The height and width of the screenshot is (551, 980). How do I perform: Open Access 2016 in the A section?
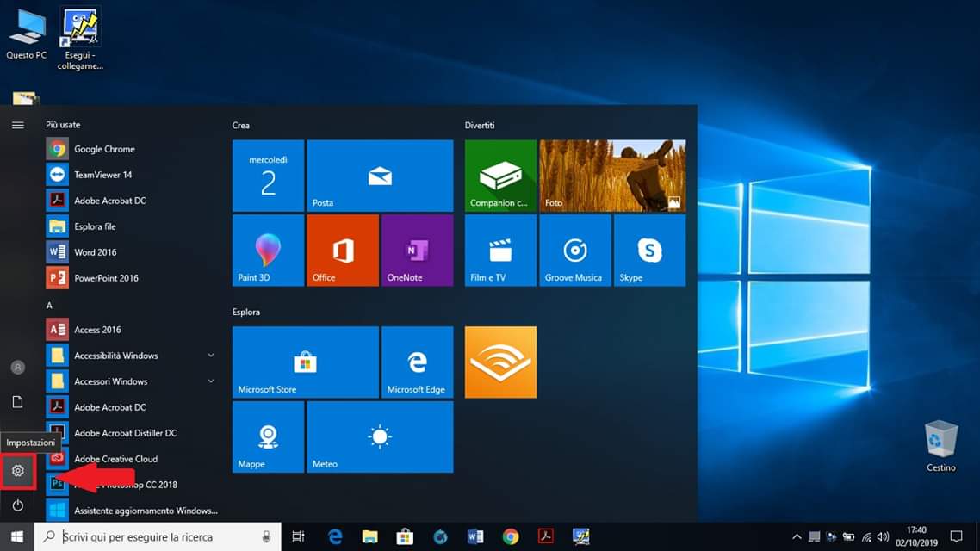point(131,329)
